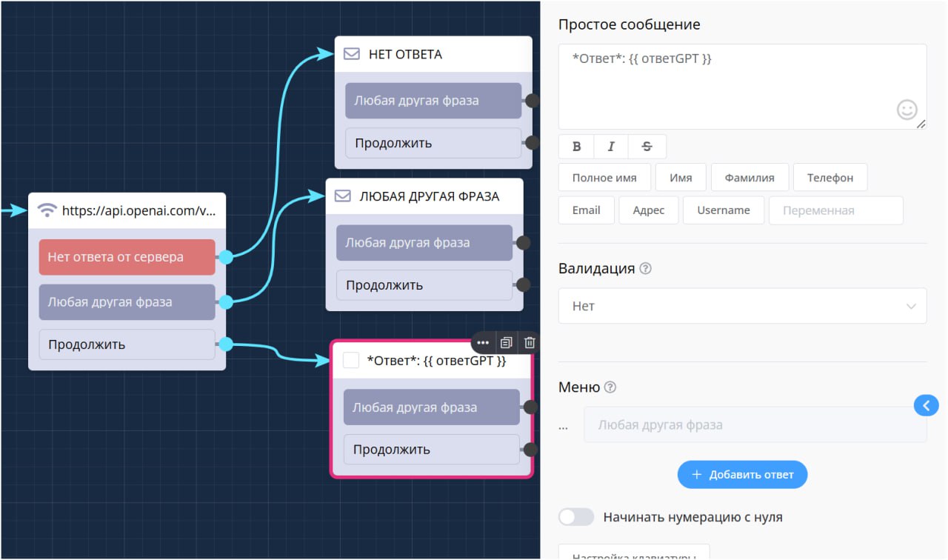Click the duplicate block icon

[x=507, y=342]
